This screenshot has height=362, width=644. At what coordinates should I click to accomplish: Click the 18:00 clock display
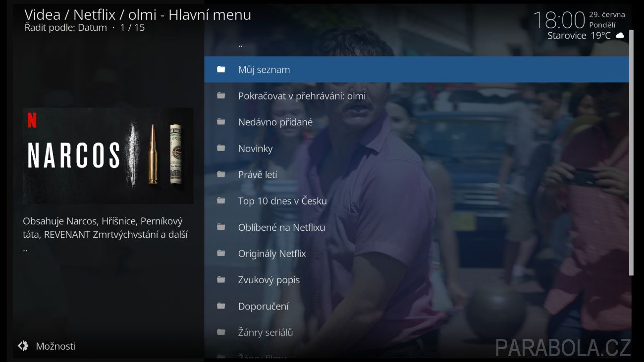click(559, 20)
